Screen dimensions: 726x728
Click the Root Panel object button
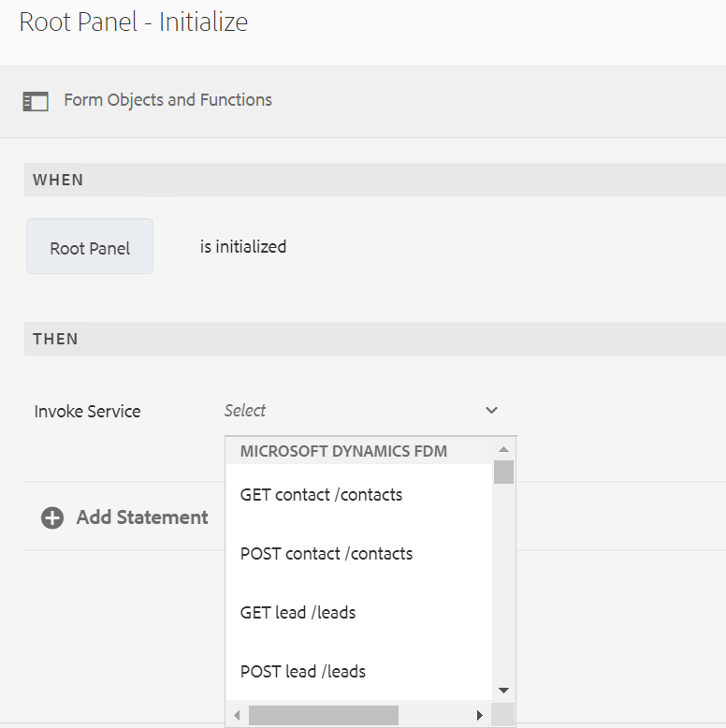90,247
